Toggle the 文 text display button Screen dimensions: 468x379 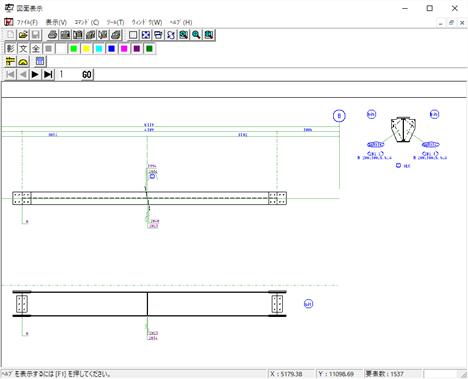[23, 49]
